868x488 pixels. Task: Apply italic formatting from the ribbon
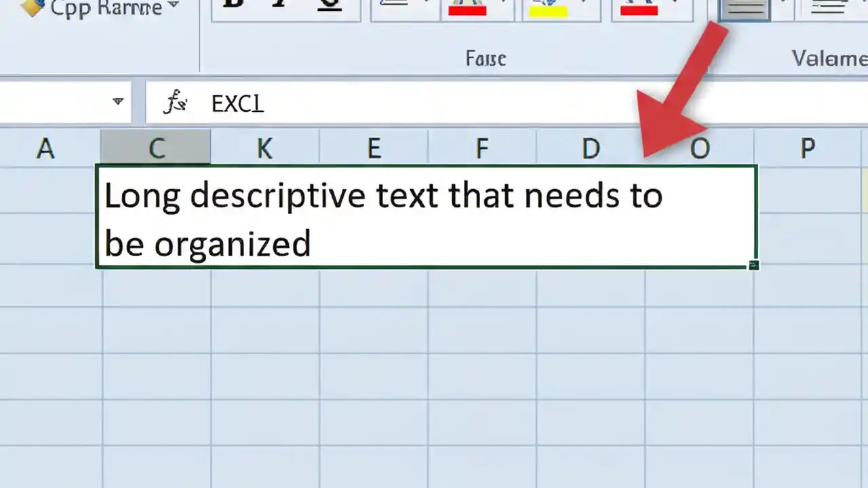coord(279,5)
